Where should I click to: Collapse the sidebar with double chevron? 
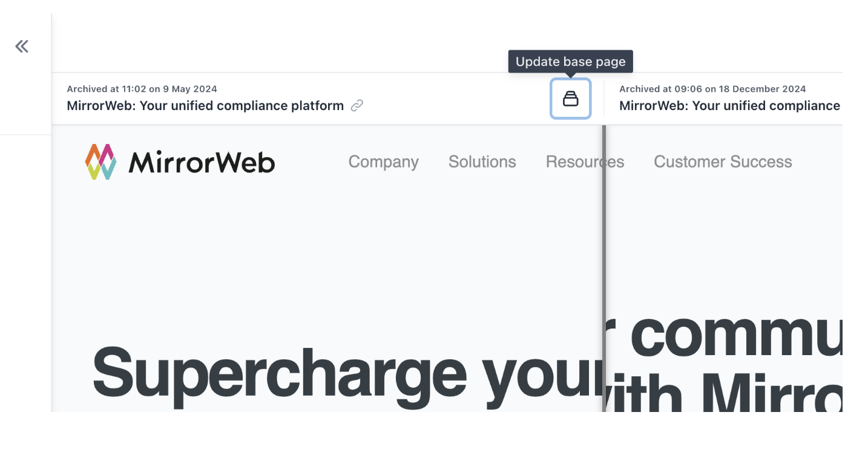[x=22, y=46]
